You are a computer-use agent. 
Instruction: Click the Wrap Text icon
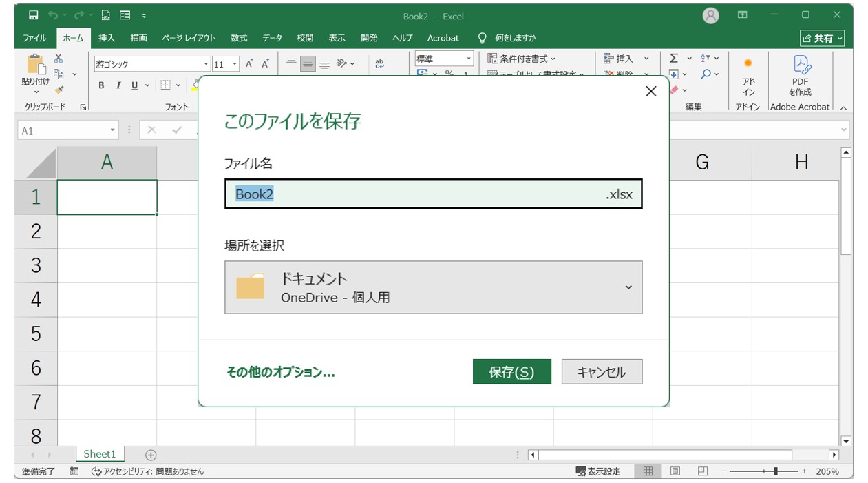pyautogui.click(x=379, y=64)
